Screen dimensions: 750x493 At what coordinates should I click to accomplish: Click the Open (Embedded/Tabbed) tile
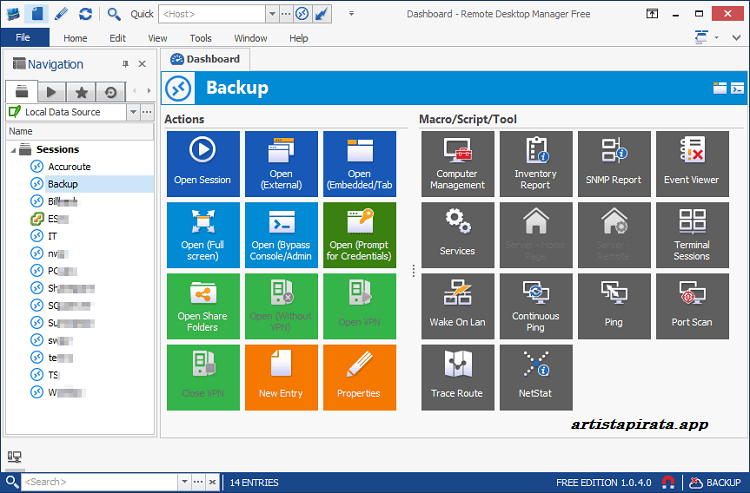tap(360, 164)
